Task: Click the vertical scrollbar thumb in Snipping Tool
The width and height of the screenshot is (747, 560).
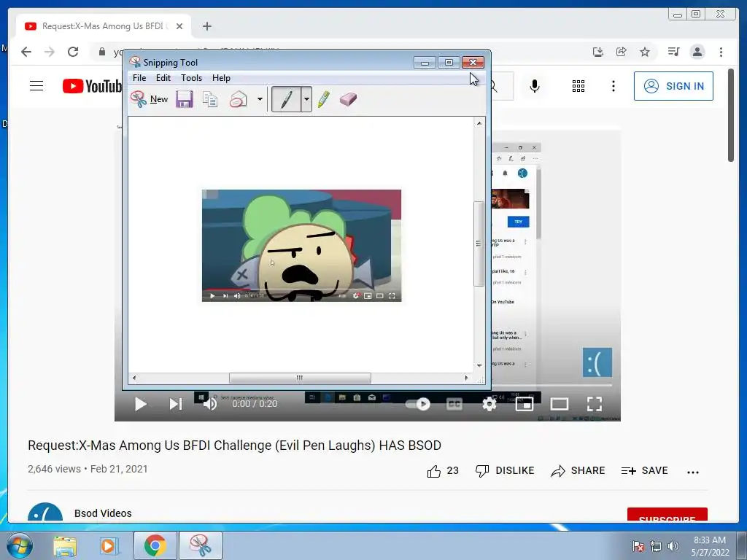Action: click(479, 244)
